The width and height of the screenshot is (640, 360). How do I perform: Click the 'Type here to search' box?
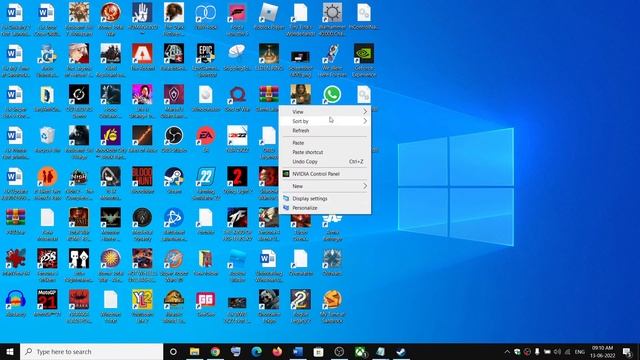(x=91, y=351)
